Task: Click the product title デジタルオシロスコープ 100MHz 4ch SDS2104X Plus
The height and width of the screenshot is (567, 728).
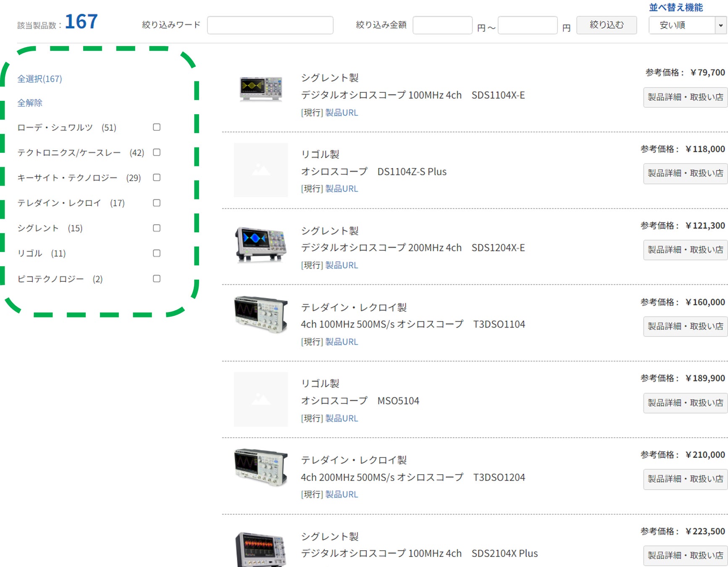Action: (419, 554)
